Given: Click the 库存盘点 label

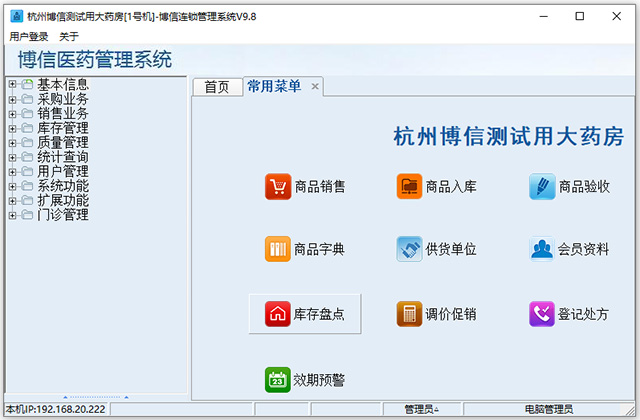Looking at the screenshot, I should pos(319,314).
